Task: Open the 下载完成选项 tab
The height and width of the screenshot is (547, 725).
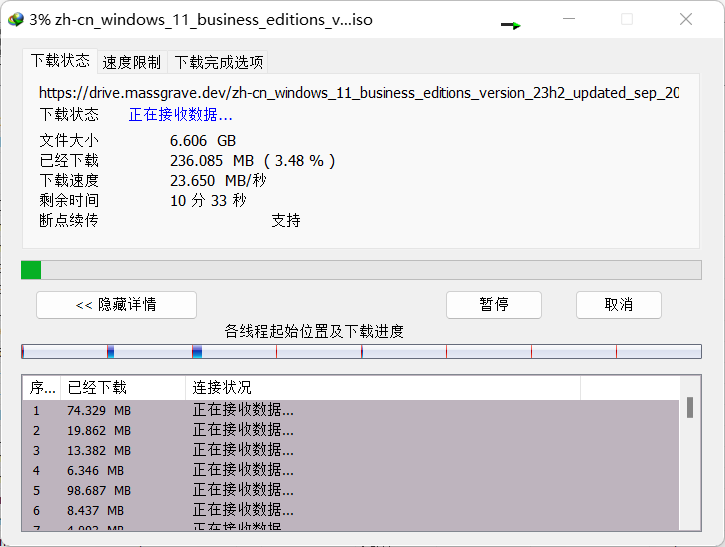Action: [218, 62]
